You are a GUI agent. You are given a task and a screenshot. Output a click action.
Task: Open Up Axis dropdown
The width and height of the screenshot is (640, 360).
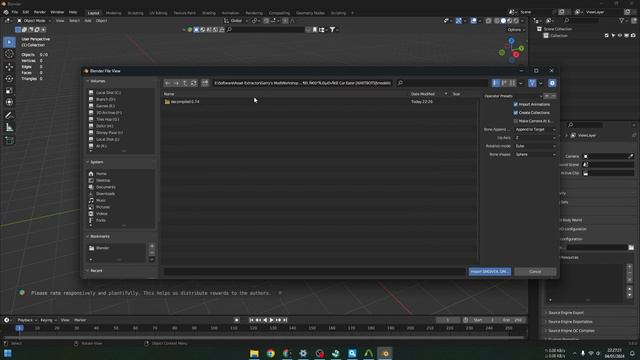(535, 138)
